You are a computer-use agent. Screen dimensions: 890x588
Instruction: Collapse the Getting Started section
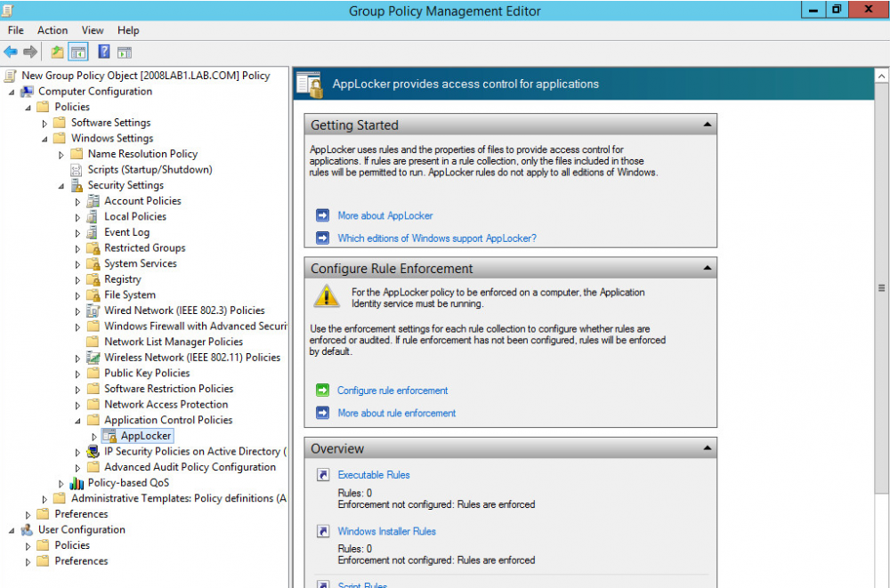click(708, 125)
